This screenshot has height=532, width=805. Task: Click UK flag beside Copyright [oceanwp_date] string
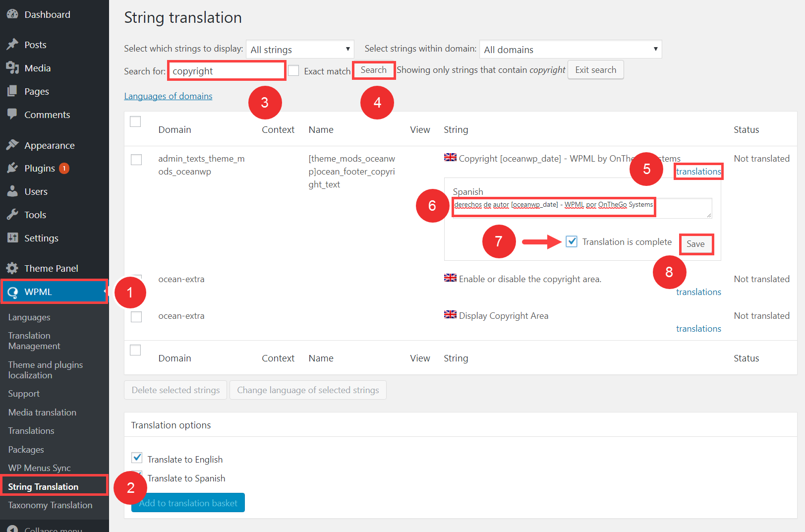pyautogui.click(x=450, y=157)
